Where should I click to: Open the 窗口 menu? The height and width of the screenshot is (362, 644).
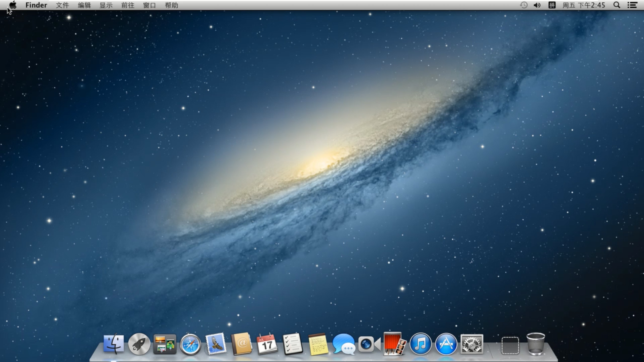149,5
